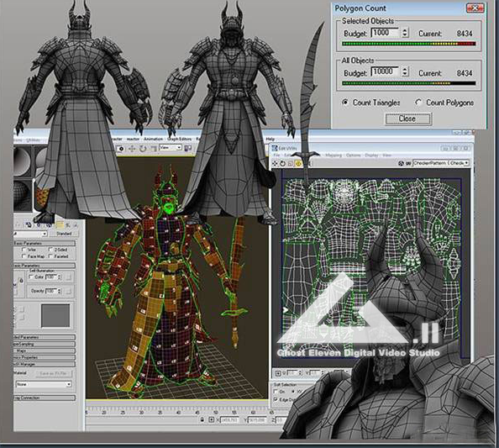Screen dimensions: 499x448
Task: Click the yellow Show Map in Viewport icon
Action: coord(60,225)
